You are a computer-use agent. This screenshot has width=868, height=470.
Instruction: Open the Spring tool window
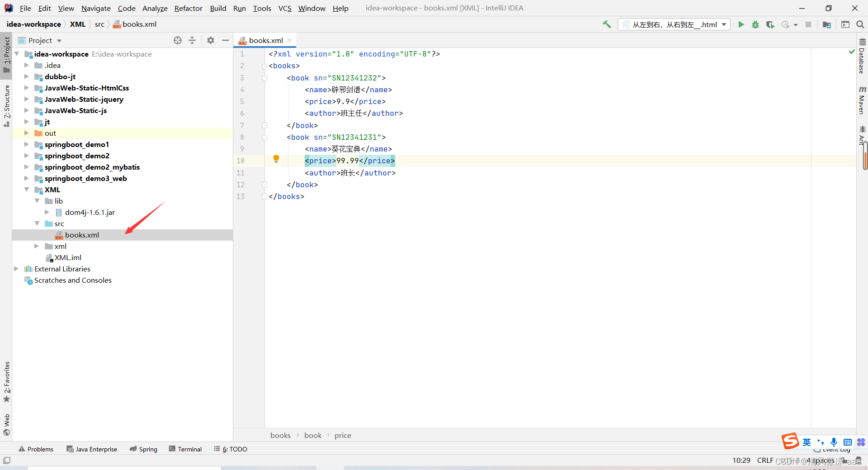coord(143,449)
